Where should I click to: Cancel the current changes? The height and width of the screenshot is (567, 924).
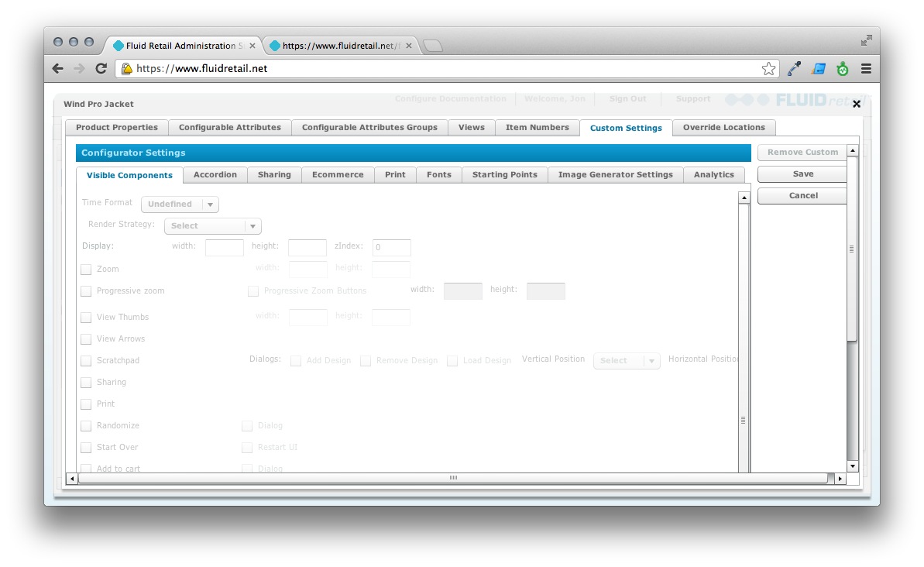tap(802, 195)
